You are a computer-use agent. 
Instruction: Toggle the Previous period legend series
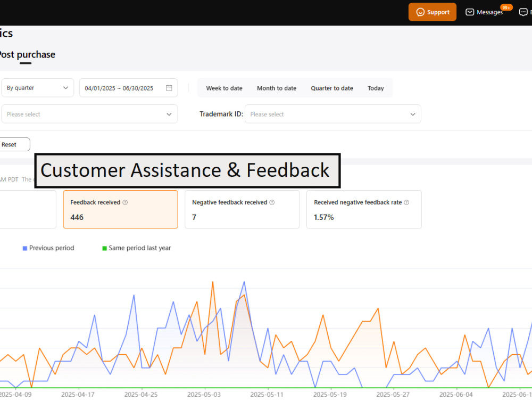48,248
